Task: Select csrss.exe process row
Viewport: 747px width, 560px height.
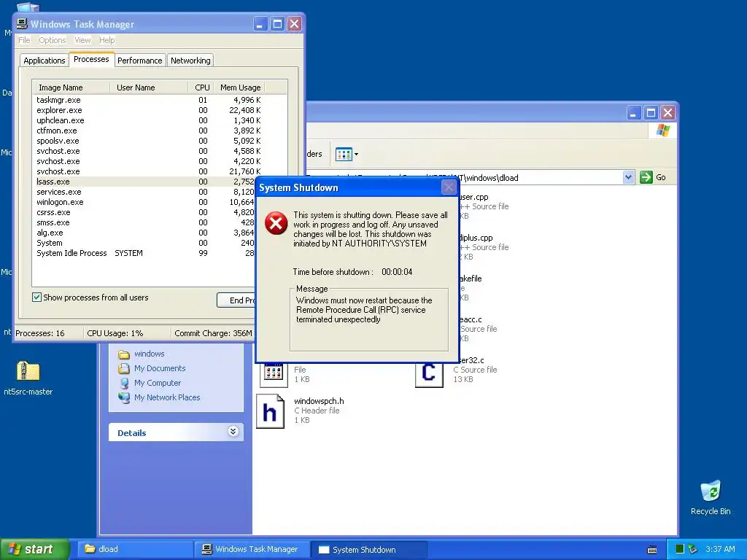Action: point(144,212)
